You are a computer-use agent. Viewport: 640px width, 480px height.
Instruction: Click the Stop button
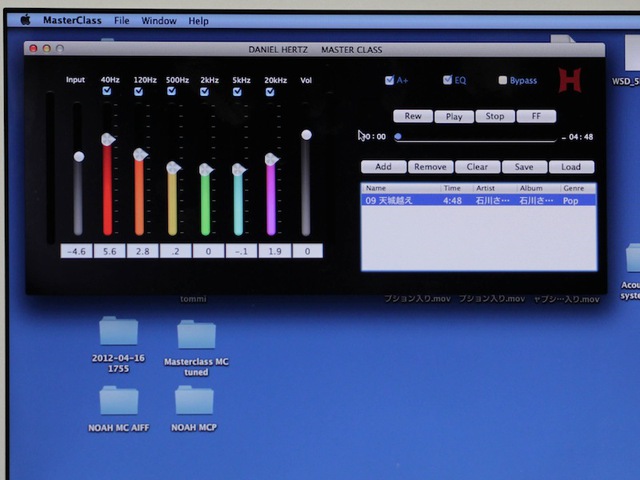(x=495, y=116)
